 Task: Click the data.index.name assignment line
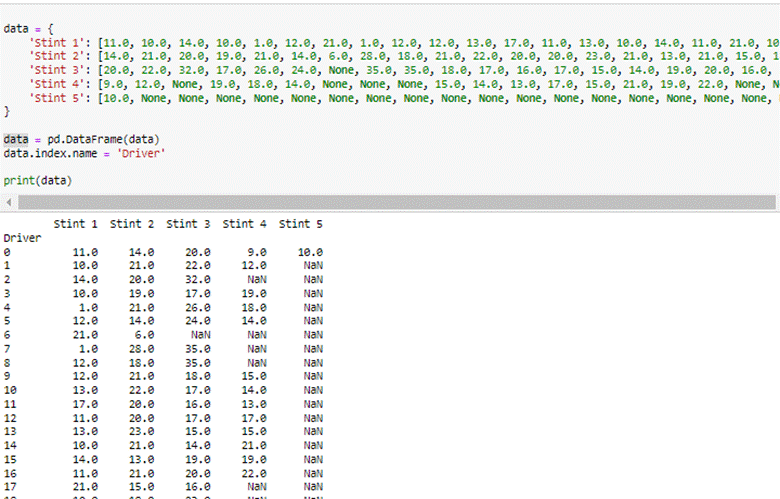[84, 154]
